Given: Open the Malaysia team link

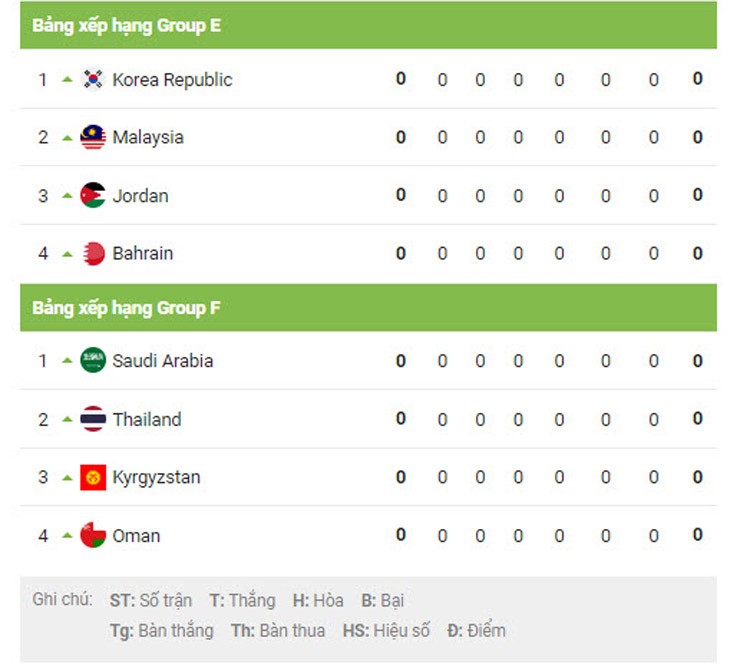Looking at the screenshot, I should [x=148, y=138].
